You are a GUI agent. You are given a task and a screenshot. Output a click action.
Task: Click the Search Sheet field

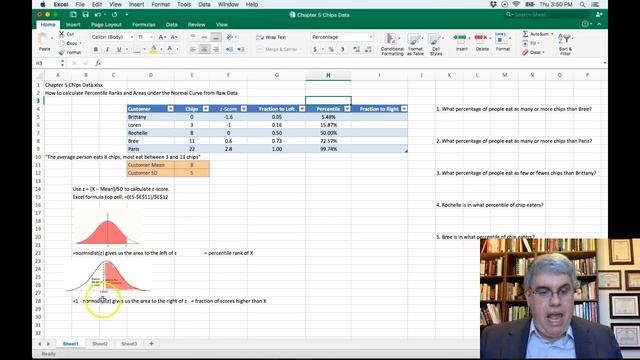coord(547,15)
